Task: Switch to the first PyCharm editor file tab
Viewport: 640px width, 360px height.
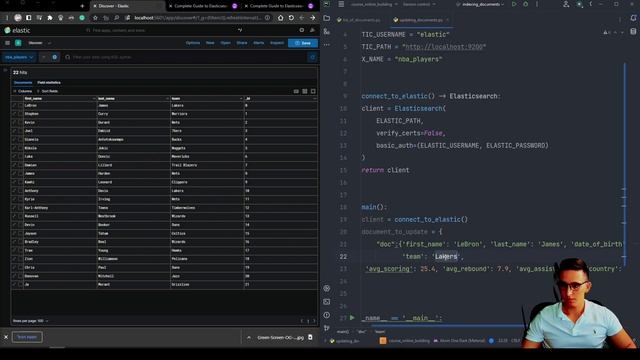Action: coord(359,20)
